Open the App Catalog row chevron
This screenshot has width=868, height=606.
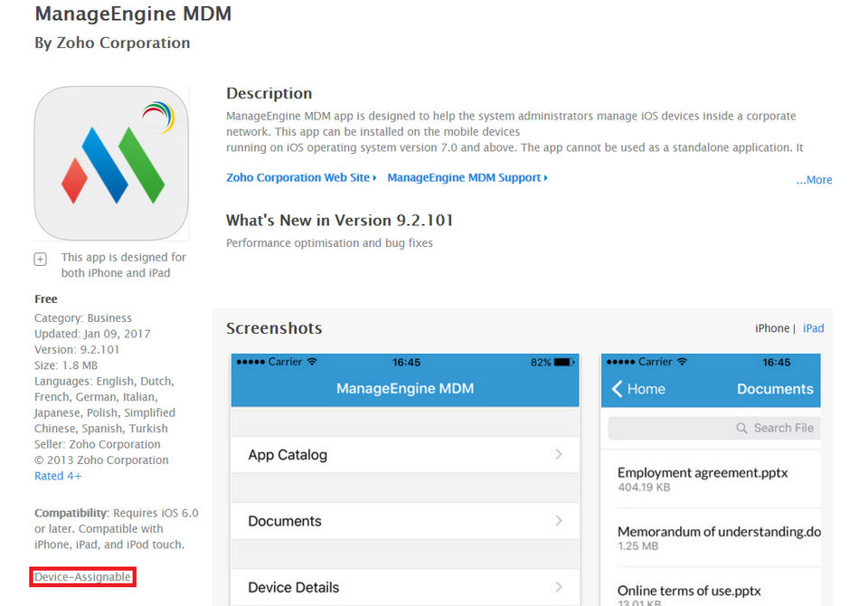coord(559,454)
